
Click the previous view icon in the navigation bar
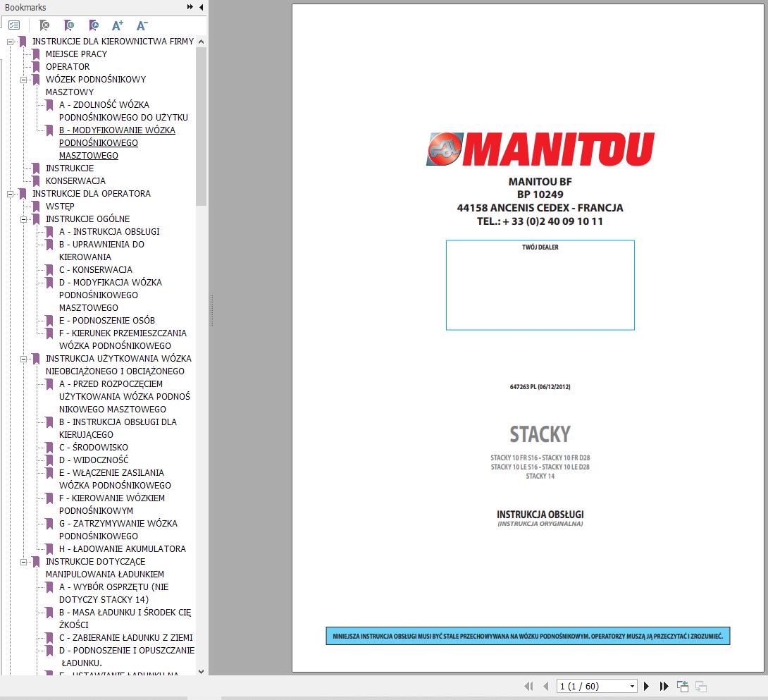[683, 687]
